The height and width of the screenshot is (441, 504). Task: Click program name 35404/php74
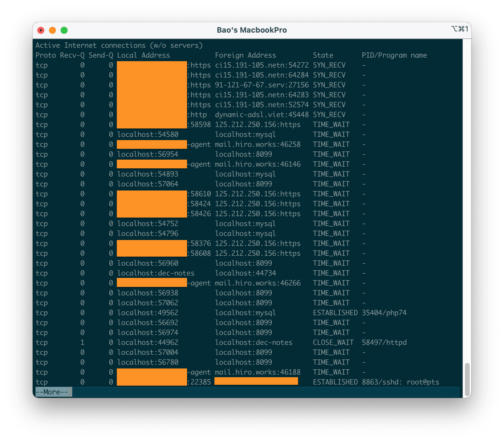(384, 313)
